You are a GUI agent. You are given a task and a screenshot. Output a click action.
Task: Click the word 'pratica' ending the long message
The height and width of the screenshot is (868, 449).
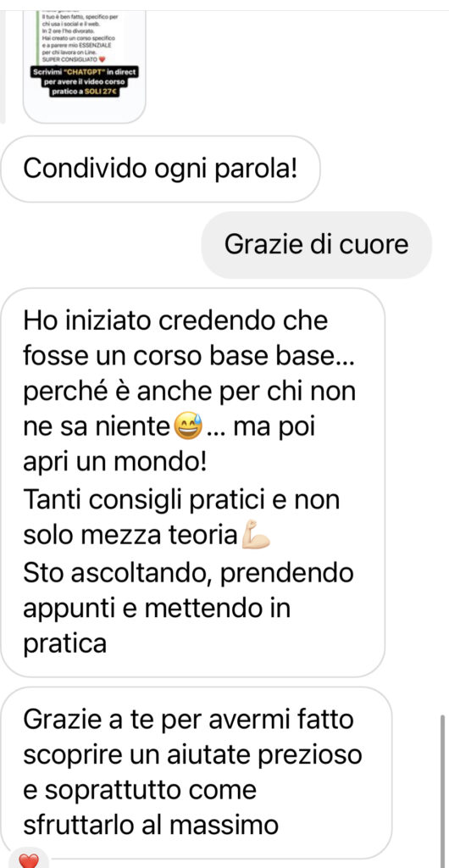click(64, 644)
